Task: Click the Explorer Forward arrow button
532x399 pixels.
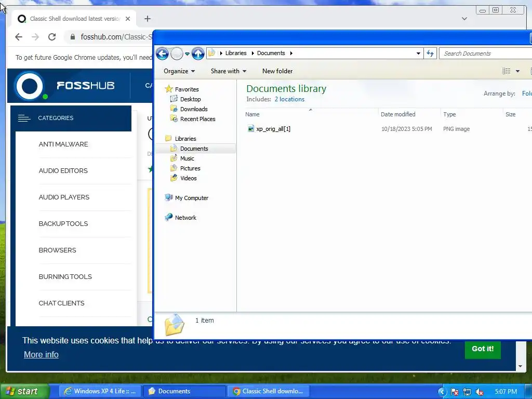Action: tap(177, 54)
